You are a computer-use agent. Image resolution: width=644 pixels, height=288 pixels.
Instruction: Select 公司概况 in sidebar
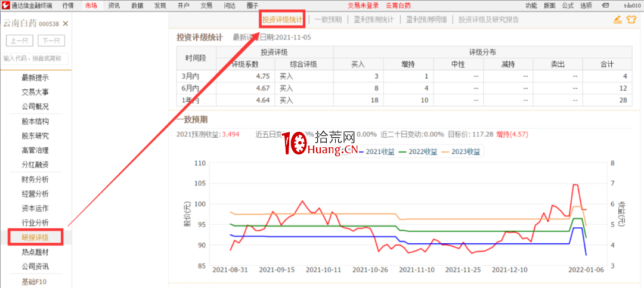tap(35, 107)
